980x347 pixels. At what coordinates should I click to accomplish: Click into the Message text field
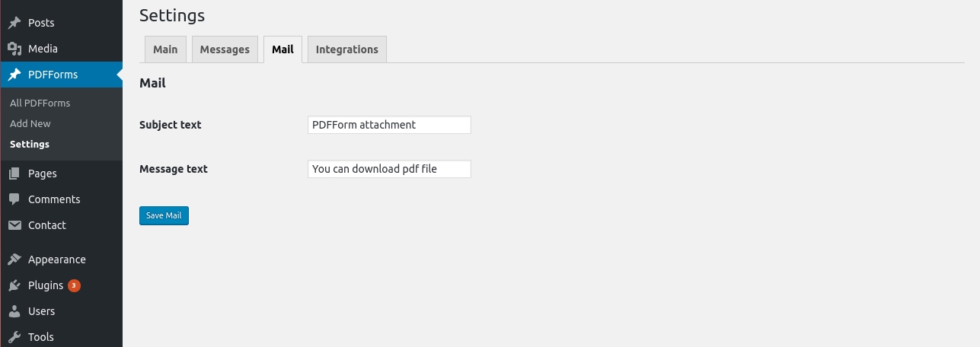tap(389, 169)
